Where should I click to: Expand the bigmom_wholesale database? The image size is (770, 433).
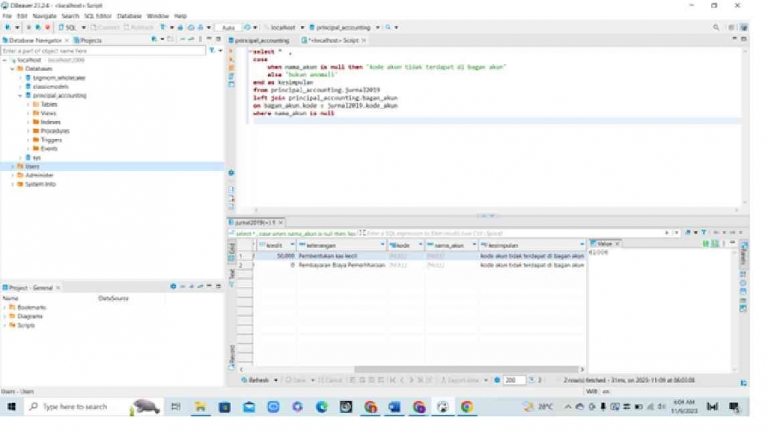point(21,78)
